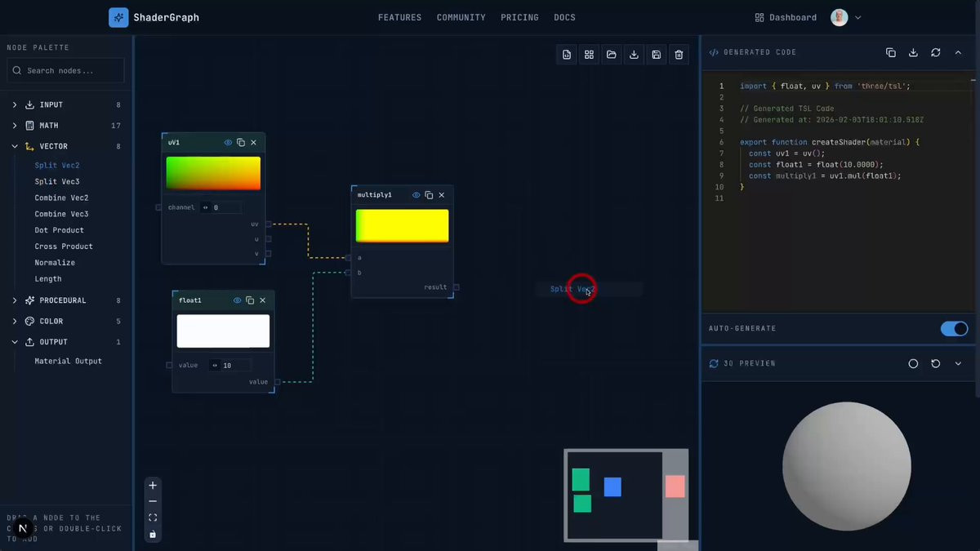980x551 pixels.
Task: Go to DOCS in the top navigation
Action: pos(564,17)
